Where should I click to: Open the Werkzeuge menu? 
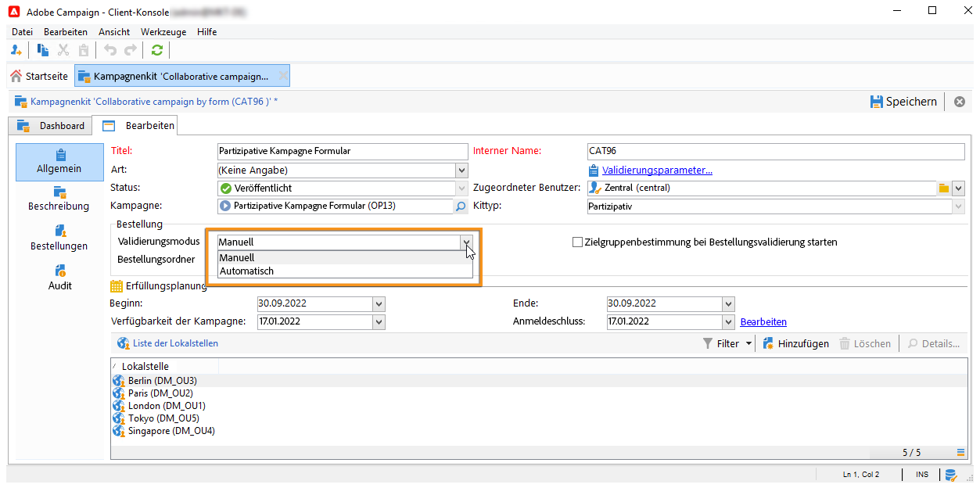pyautogui.click(x=163, y=32)
